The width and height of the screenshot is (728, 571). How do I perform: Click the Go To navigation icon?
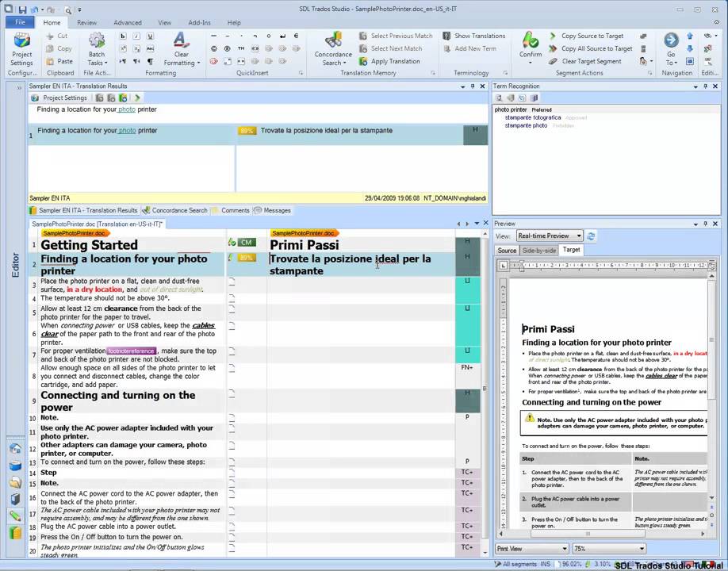tap(671, 40)
